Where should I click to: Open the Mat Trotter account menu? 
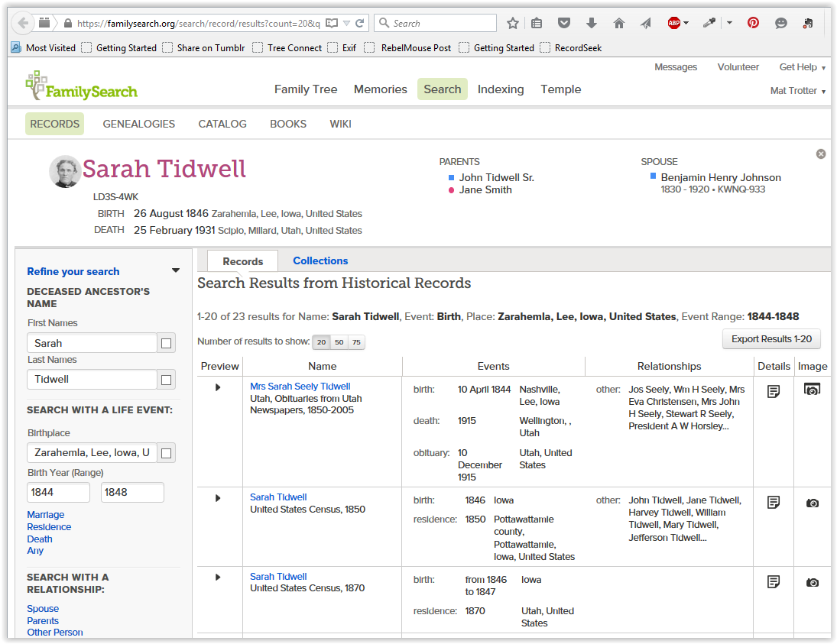point(797,91)
